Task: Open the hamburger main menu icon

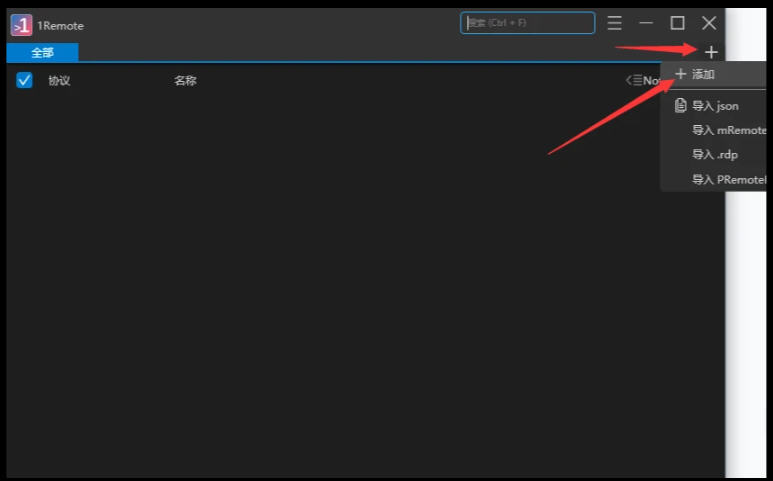Action: (614, 23)
